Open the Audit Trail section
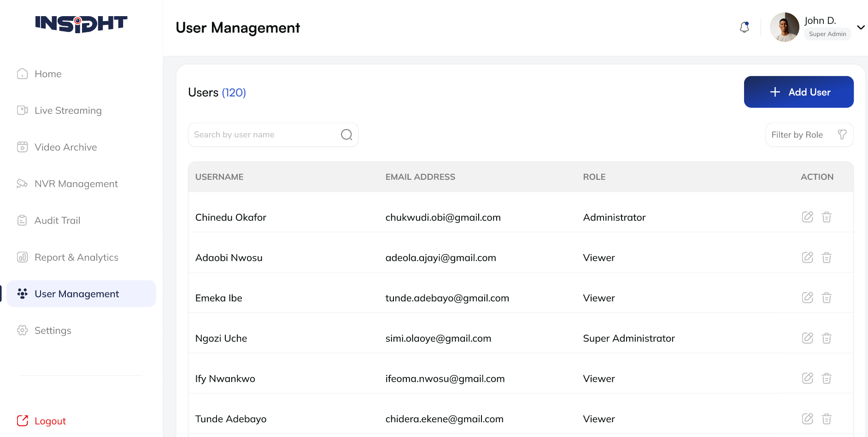This screenshot has width=868, height=437. 57,221
